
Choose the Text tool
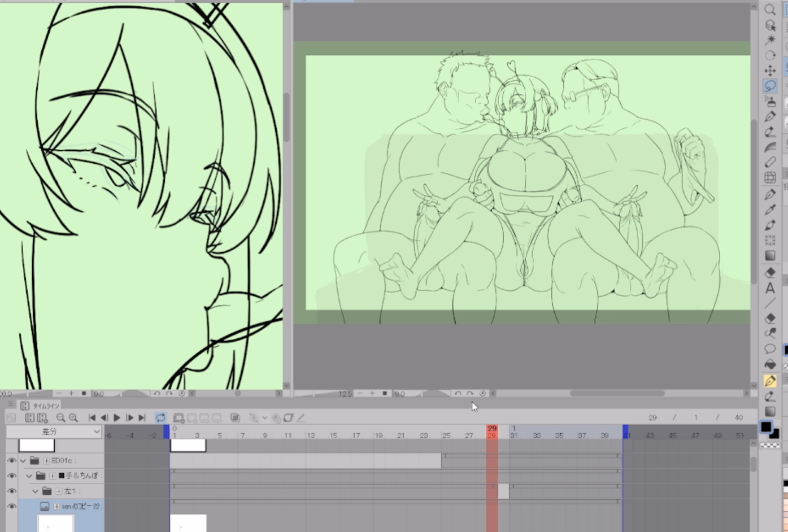pyautogui.click(x=769, y=289)
